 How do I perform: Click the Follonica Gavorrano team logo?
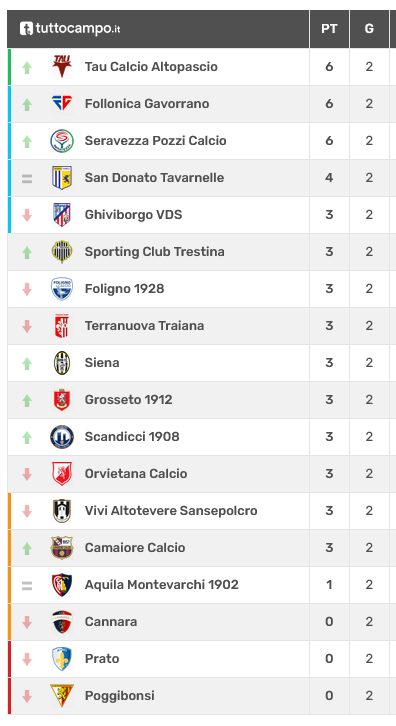click(62, 104)
